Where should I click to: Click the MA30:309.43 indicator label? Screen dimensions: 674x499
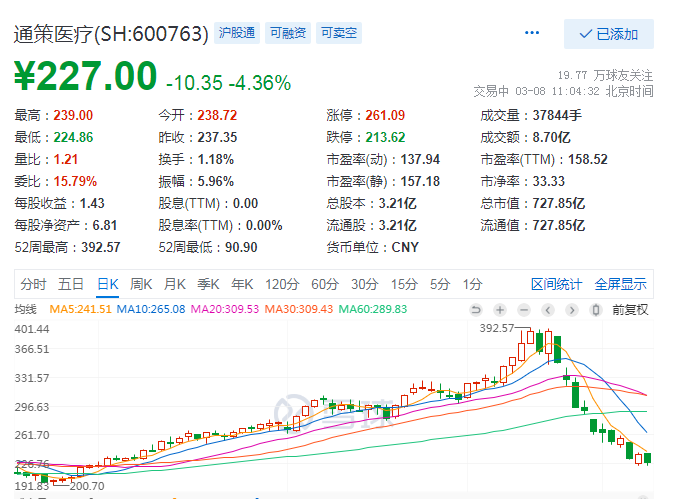(x=299, y=309)
